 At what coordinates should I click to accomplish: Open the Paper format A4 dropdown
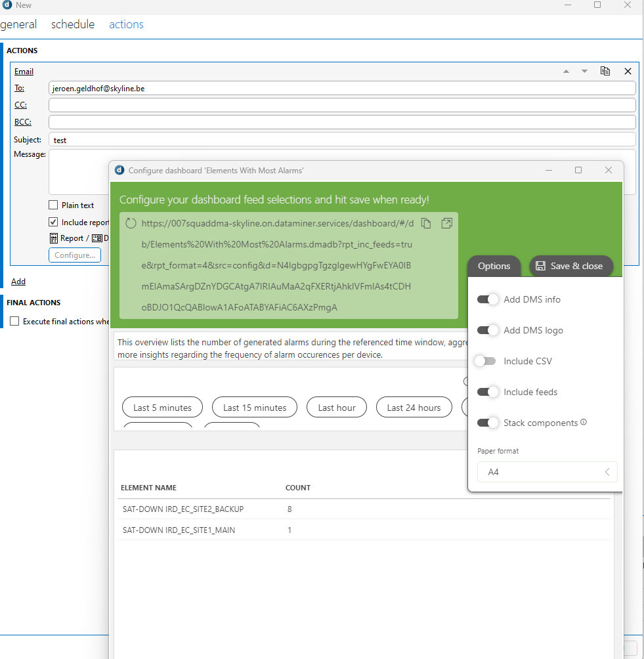click(547, 472)
